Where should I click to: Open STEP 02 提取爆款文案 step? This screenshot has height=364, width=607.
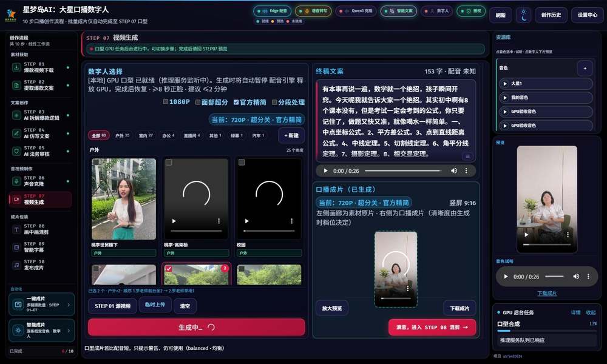(41, 85)
